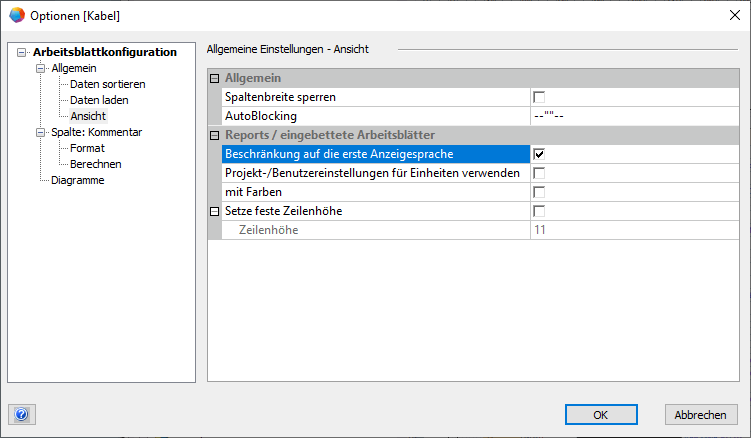Collapse the Arbeitsblattkonfiguration tree root

pos(22,52)
